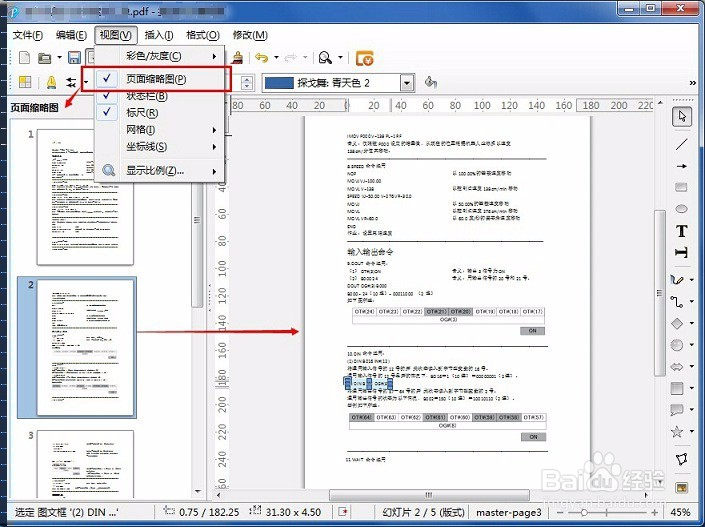The image size is (705, 527).
Task: Click the New document icon
Action: pyautogui.click(x=25, y=58)
